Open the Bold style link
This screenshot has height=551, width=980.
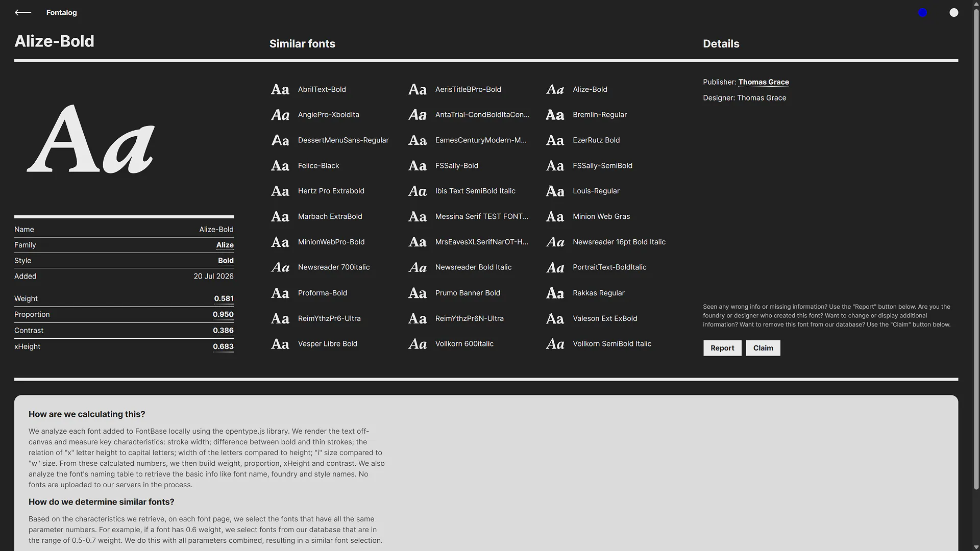coord(226,261)
